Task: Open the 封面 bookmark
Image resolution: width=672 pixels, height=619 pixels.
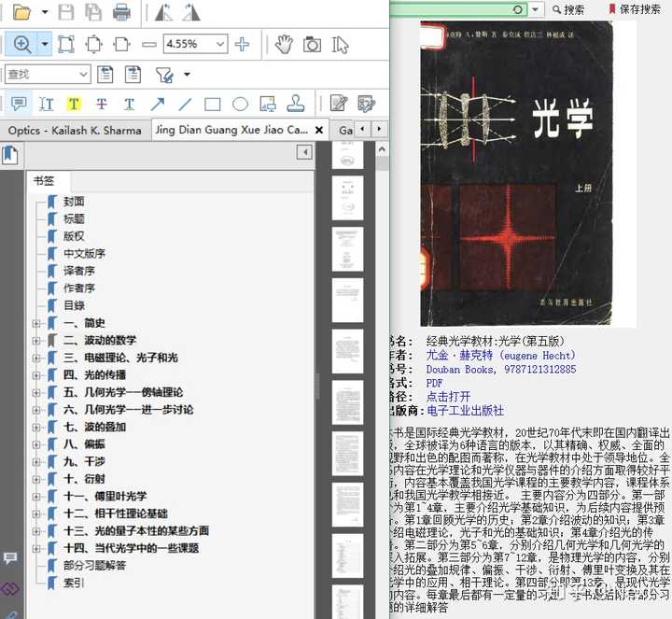Action: [x=74, y=202]
